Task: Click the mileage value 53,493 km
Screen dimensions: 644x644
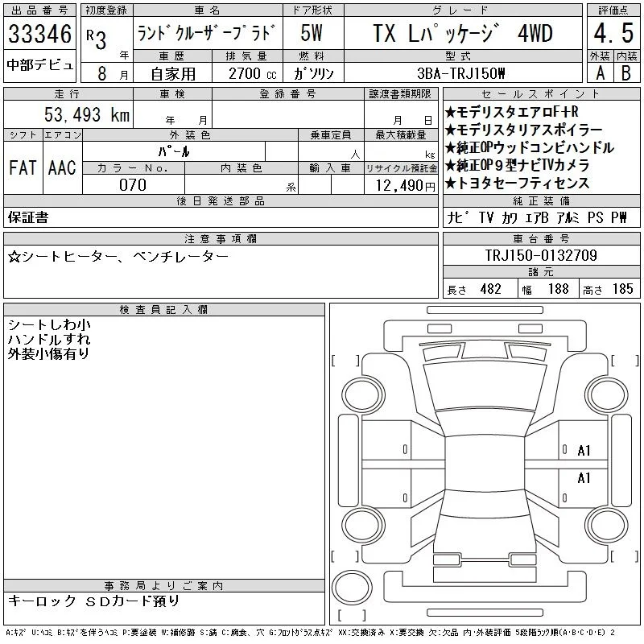Action: click(87, 114)
